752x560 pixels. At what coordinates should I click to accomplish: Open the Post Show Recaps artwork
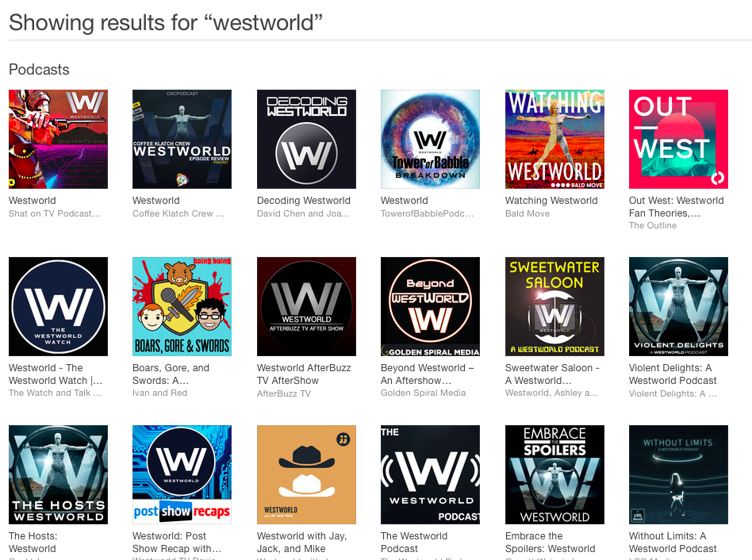tap(182, 474)
